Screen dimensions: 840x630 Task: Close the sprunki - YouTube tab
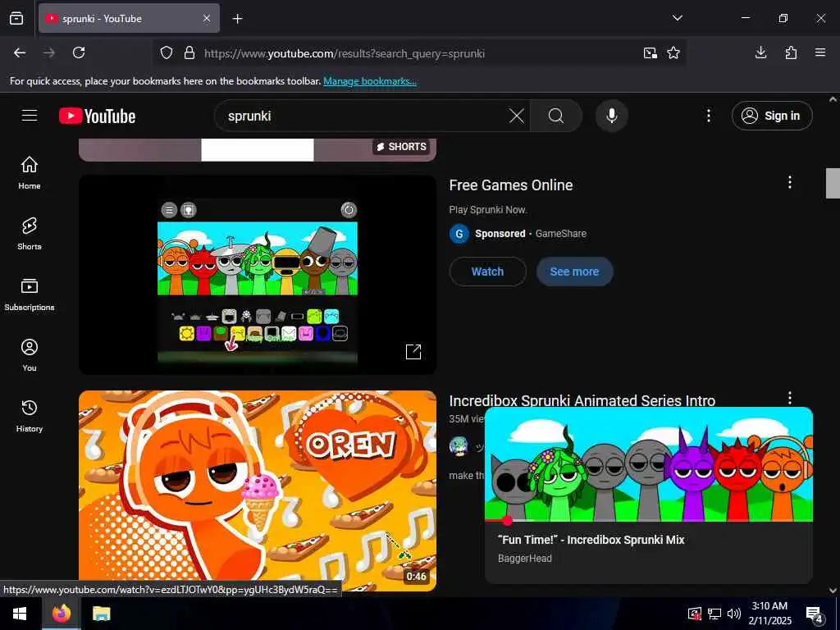tap(207, 18)
